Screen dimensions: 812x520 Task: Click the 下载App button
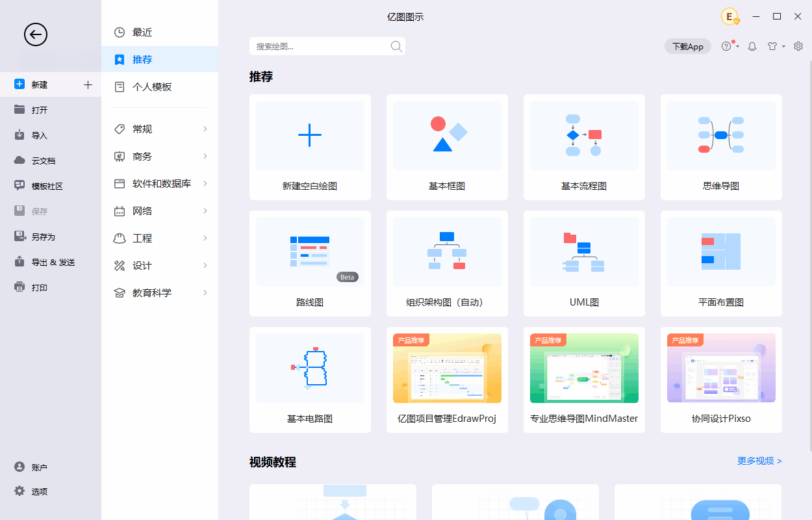click(x=687, y=46)
